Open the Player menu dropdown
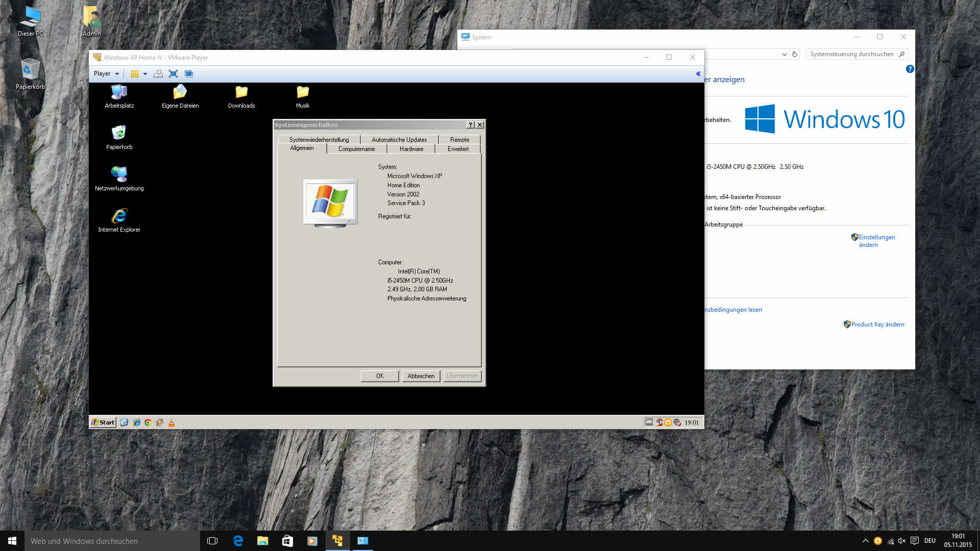The width and height of the screenshot is (980, 551). click(106, 73)
